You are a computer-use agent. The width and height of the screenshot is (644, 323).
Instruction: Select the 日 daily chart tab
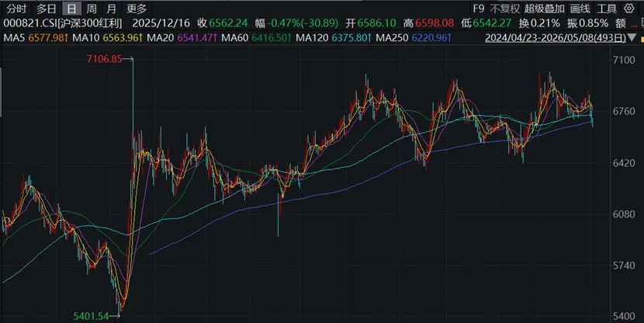[x=72, y=9]
